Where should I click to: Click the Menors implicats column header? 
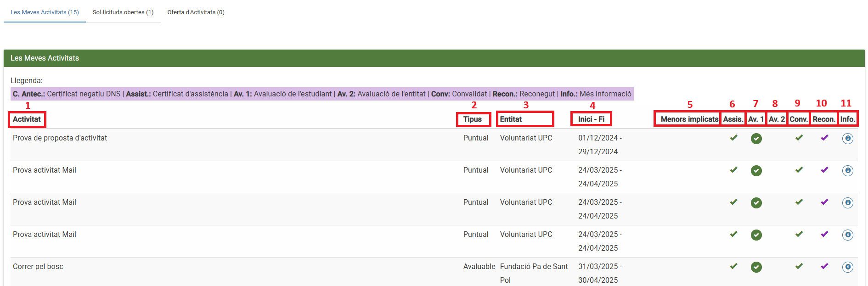tap(689, 119)
